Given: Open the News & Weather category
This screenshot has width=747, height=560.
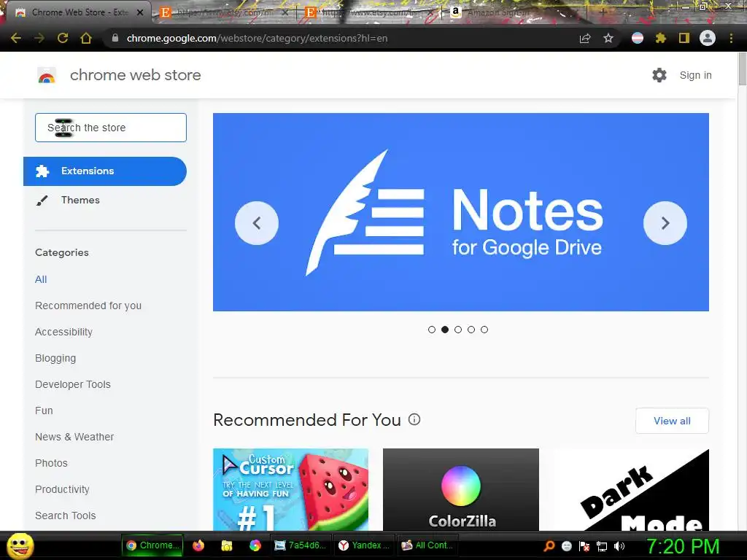Looking at the screenshot, I should [x=74, y=437].
